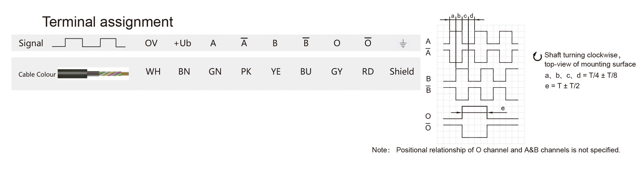Select the PK cable colour cell
The image size is (644, 173).
click(246, 71)
